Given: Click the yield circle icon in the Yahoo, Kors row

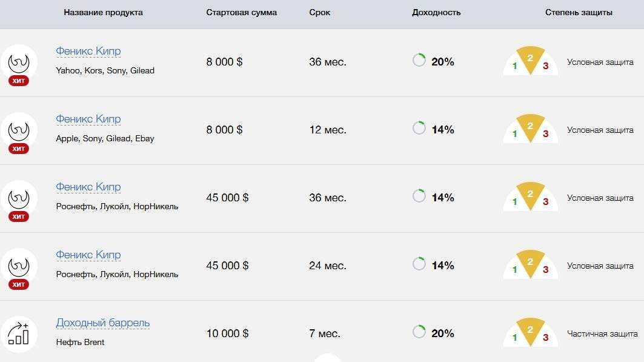Looking at the screenshot, I should 419,60.
